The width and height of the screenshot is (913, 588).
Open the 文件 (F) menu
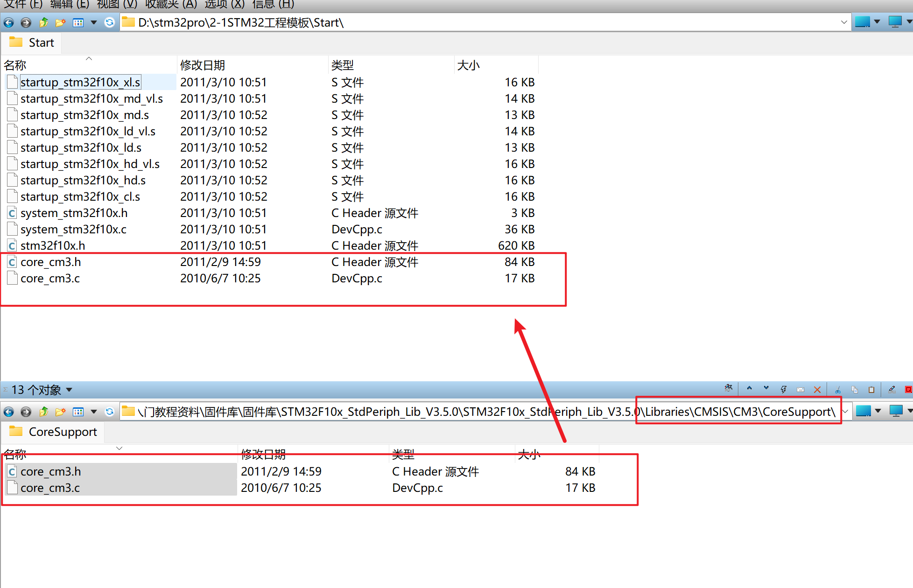pyautogui.click(x=23, y=4)
